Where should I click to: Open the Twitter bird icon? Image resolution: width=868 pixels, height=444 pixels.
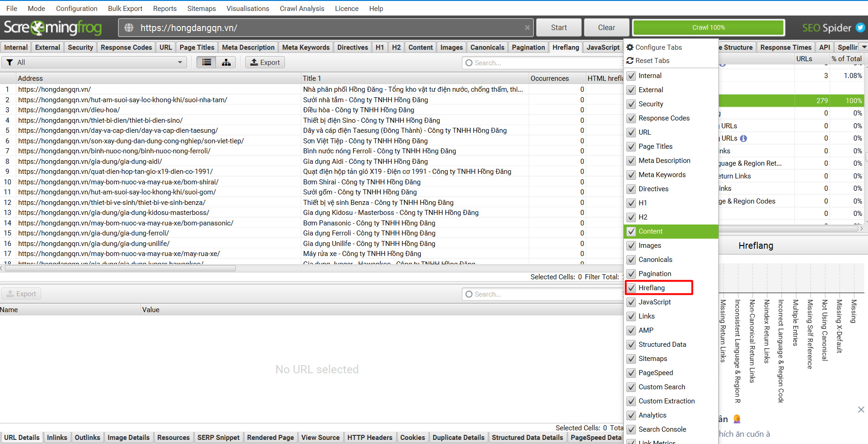(x=860, y=28)
